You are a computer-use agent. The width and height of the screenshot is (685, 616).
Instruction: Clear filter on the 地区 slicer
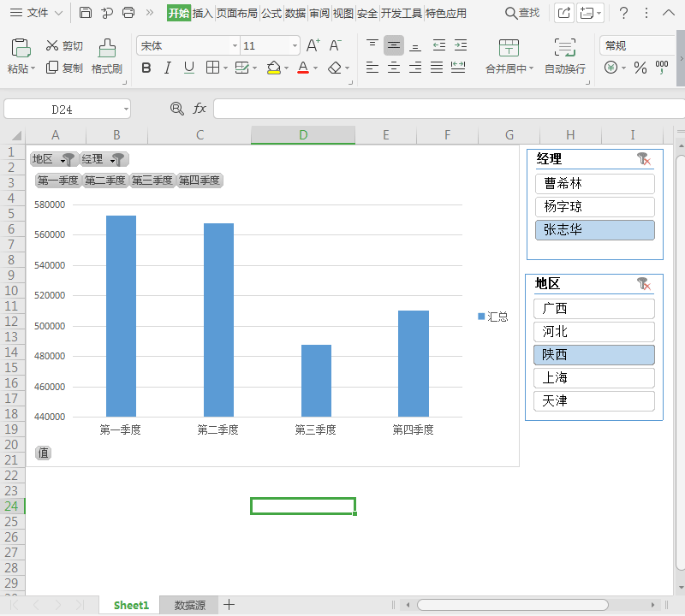(644, 284)
